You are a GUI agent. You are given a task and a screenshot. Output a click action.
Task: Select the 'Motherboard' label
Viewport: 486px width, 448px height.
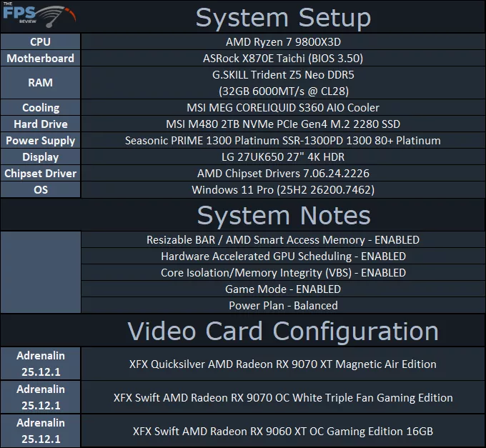tap(40, 59)
